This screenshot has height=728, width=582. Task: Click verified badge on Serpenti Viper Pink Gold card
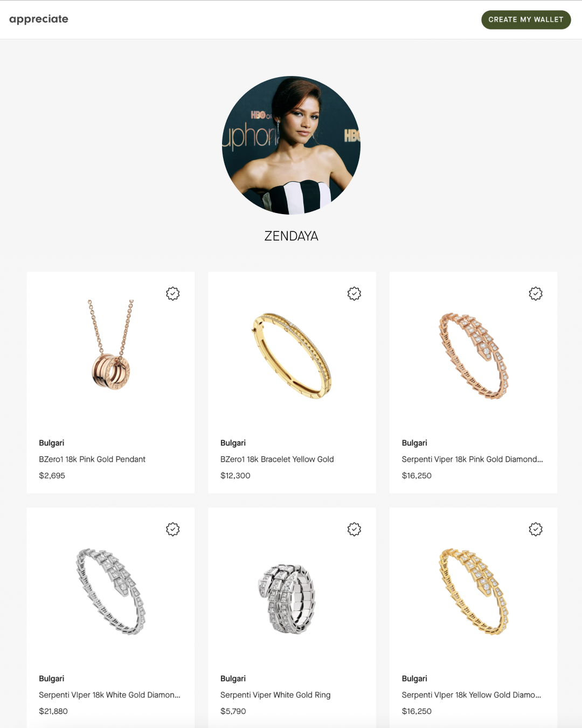coord(536,294)
